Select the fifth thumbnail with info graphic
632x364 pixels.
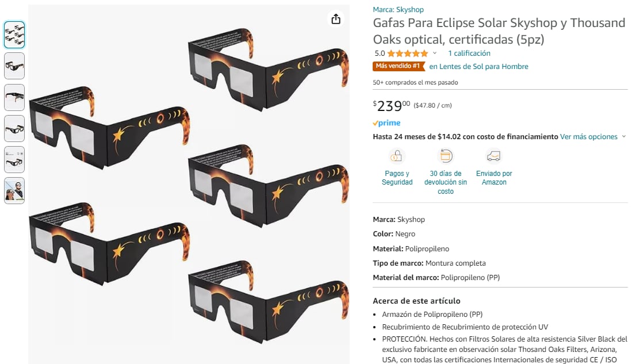pyautogui.click(x=14, y=160)
